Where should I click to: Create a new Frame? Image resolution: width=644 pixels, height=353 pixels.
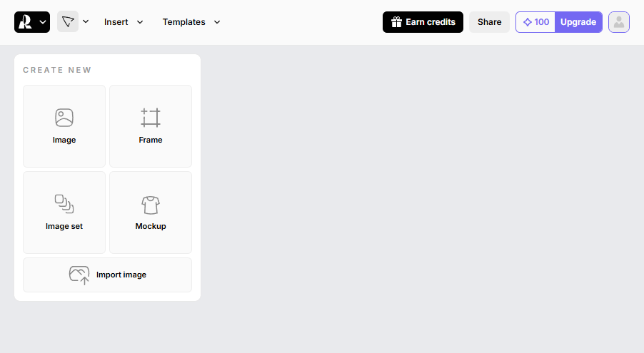[151, 126]
